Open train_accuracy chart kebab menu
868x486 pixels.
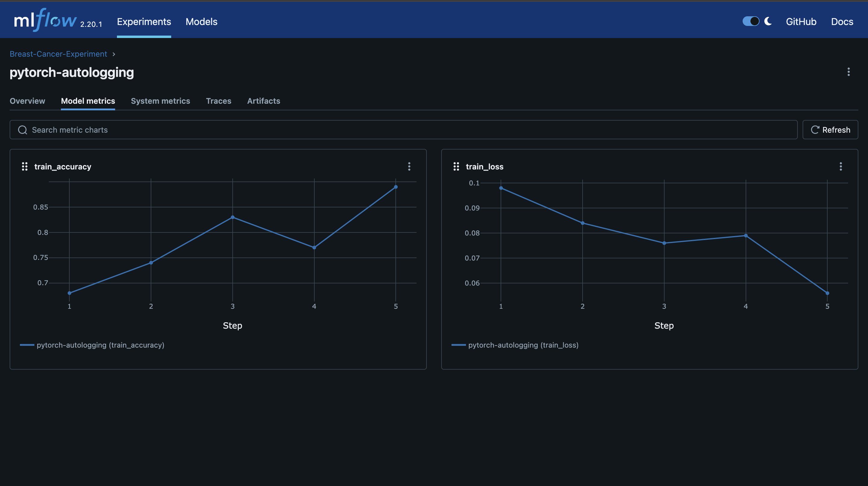point(409,166)
